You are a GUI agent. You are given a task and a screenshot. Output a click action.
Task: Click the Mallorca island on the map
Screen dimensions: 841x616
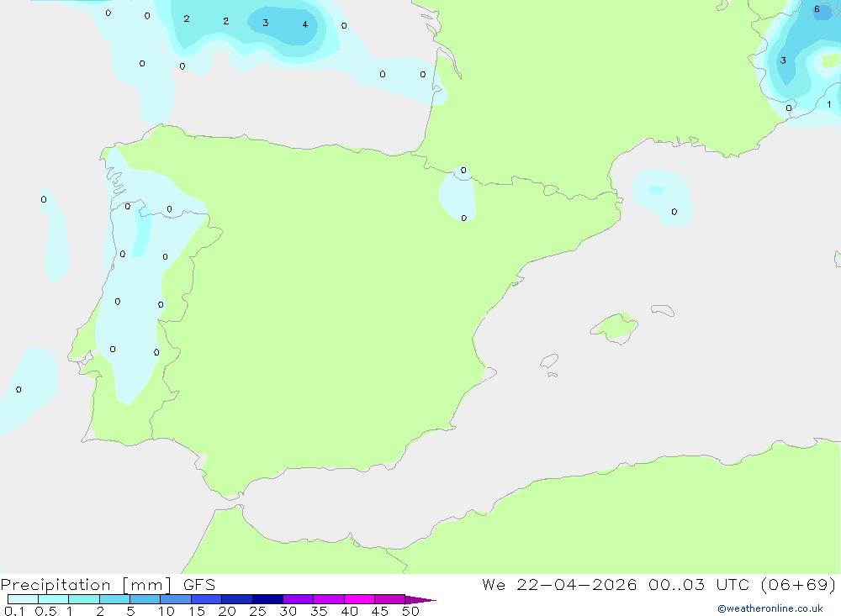tap(615, 328)
